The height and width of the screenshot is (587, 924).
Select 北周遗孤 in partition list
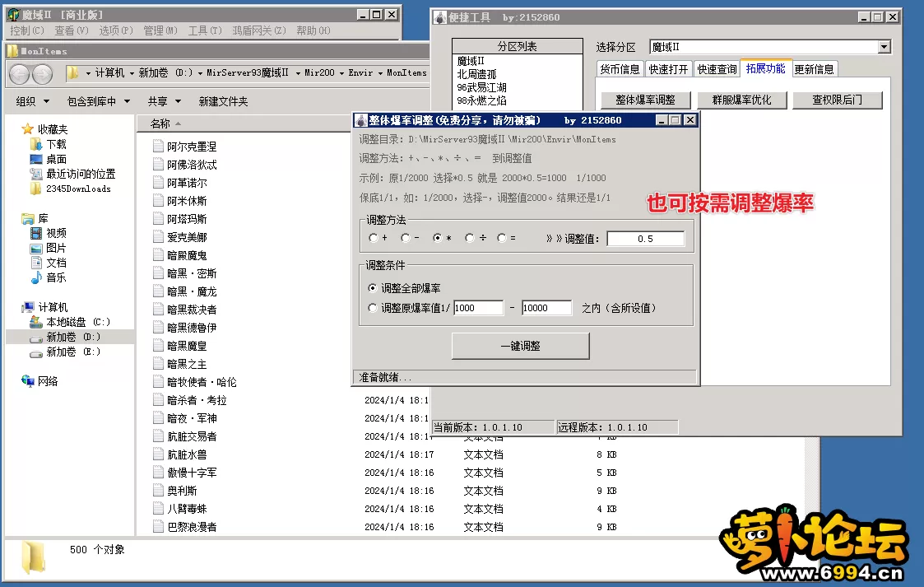click(476, 74)
